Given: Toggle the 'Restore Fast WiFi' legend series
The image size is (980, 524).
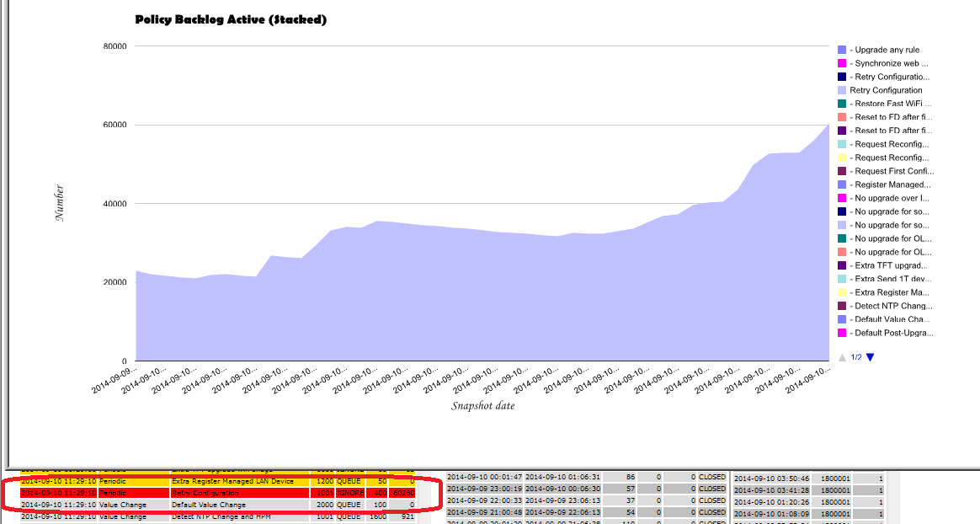Looking at the screenshot, I should pos(891,104).
